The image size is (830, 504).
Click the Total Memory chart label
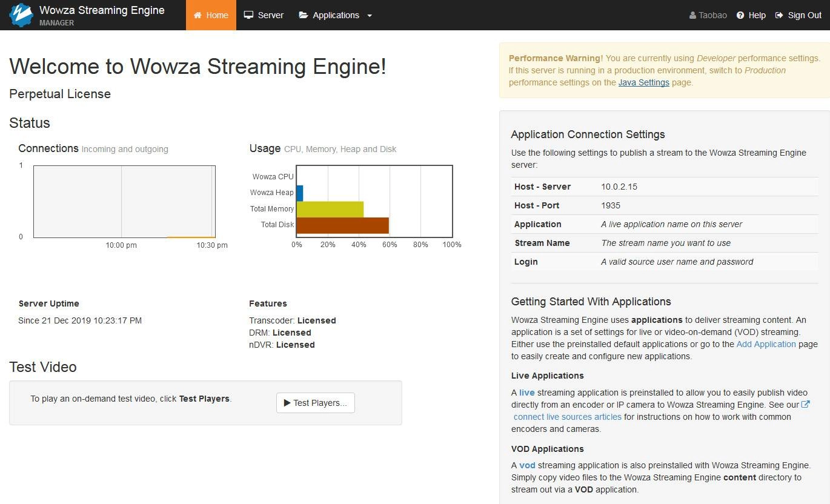point(272,209)
